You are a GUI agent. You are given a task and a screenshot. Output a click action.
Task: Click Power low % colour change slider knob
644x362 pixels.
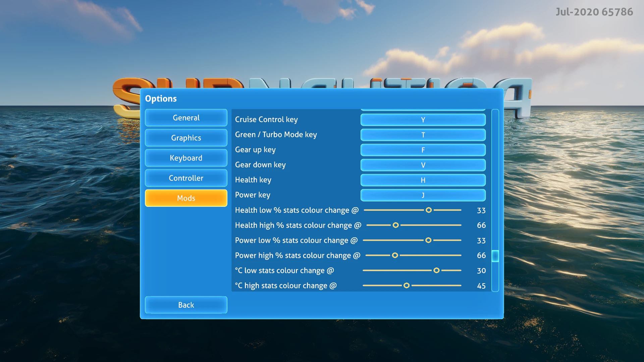(428, 240)
